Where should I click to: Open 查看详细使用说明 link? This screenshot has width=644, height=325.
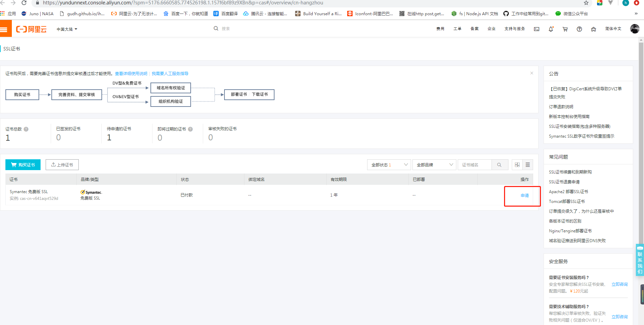click(x=131, y=73)
